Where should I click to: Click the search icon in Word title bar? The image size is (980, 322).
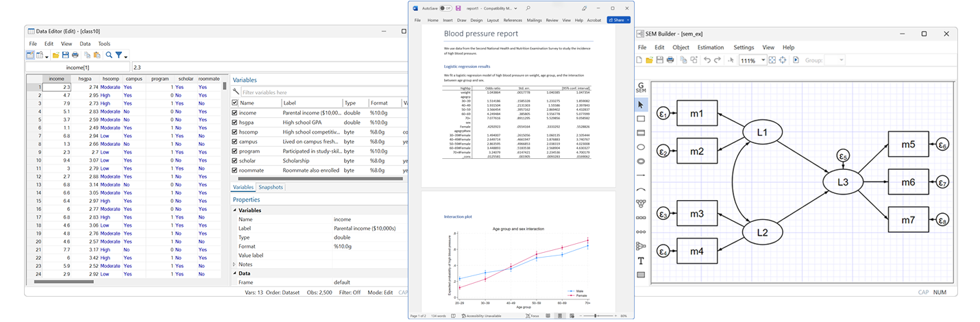[x=528, y=8]
